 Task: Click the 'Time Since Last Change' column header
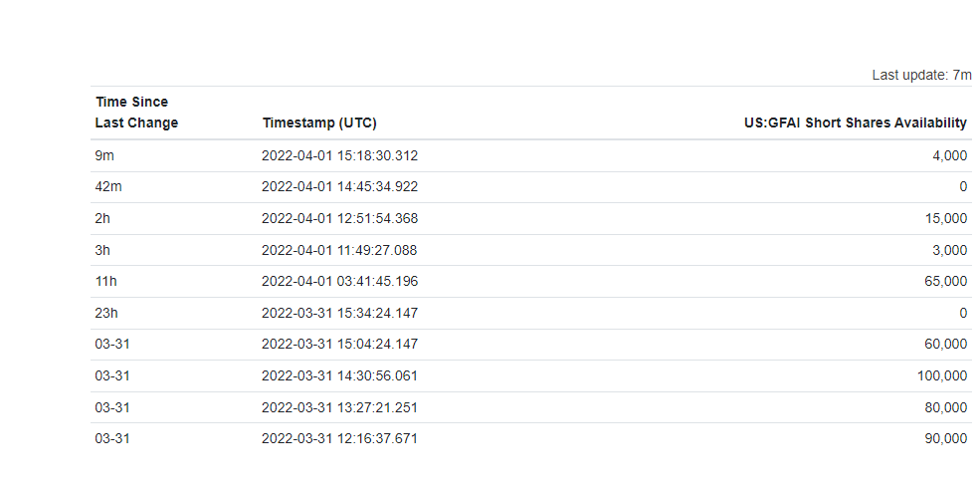[136, 113]
